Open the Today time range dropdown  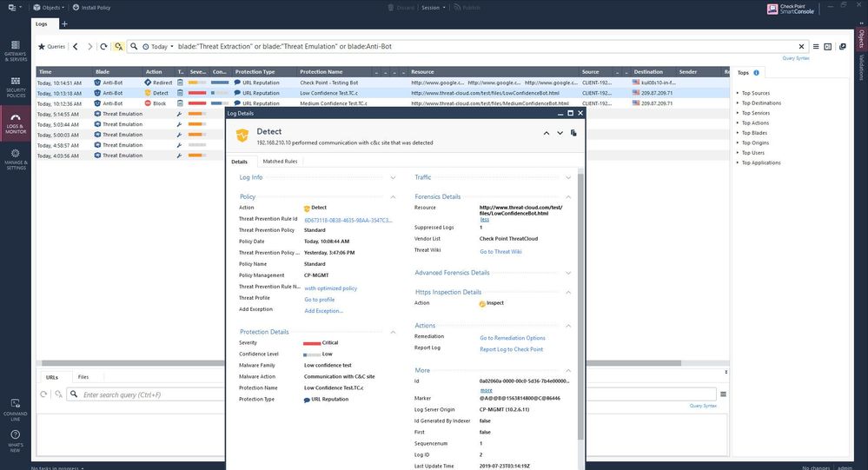coord(158,47)
